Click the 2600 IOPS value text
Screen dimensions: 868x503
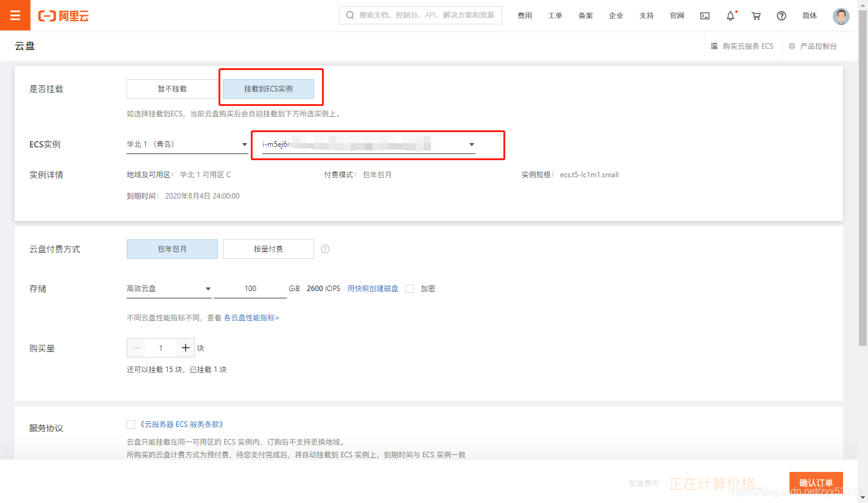(324, 289)
